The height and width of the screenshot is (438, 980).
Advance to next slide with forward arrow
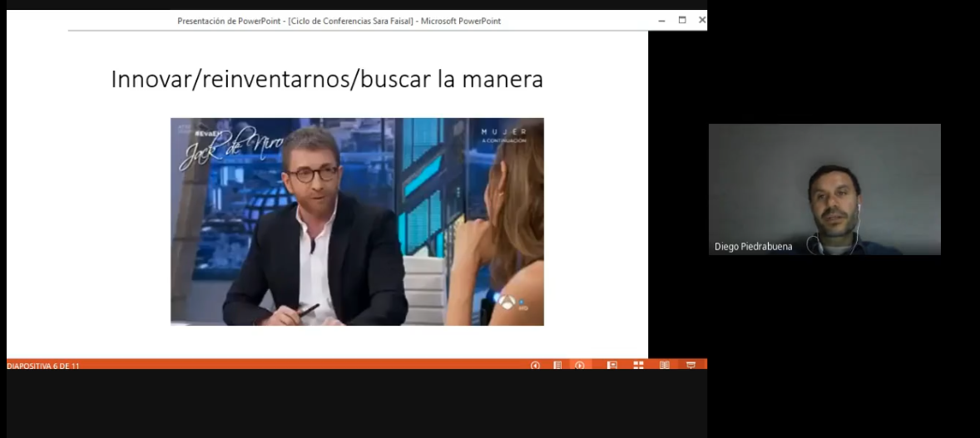(580, 365)
